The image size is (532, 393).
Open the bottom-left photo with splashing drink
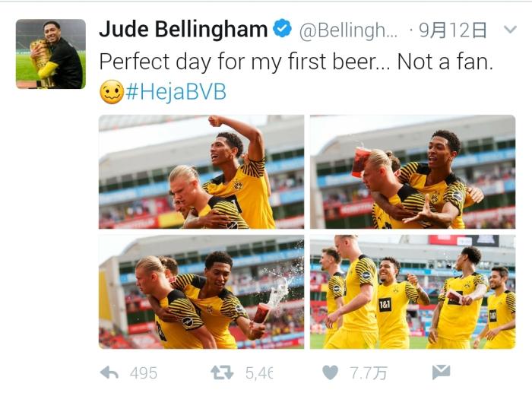(201, 292)
